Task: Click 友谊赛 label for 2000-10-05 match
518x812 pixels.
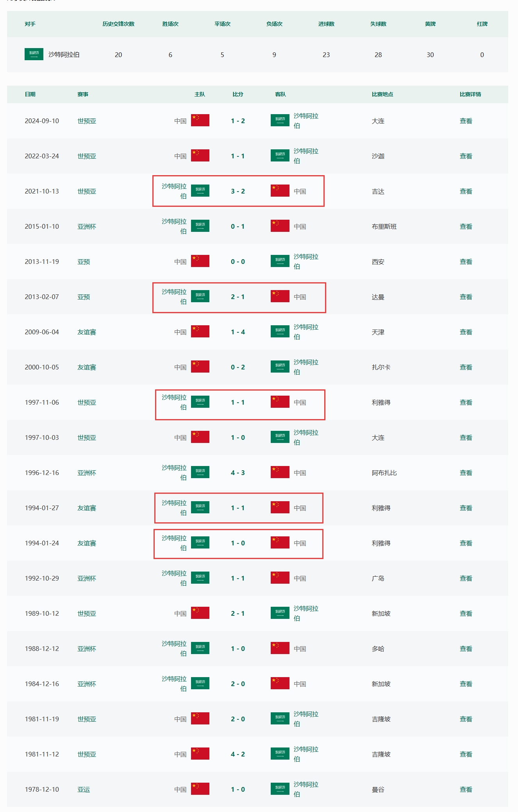Action: pyautogui.click(x=87, y=367)
